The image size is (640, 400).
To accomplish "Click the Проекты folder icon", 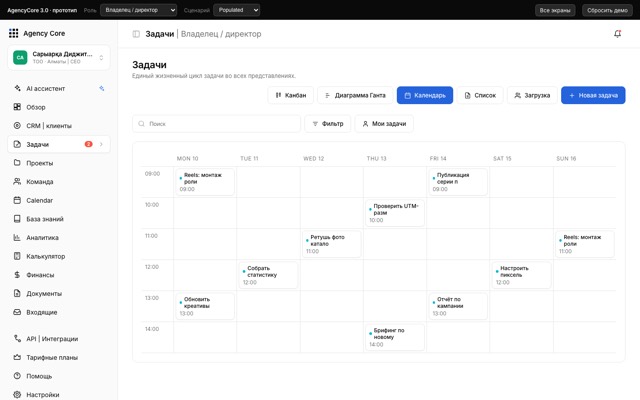I will coord(17,162).
